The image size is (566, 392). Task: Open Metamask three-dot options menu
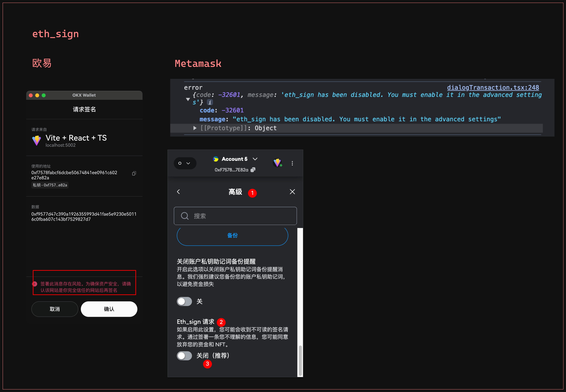pyautogui.click(x=292, y=163)
